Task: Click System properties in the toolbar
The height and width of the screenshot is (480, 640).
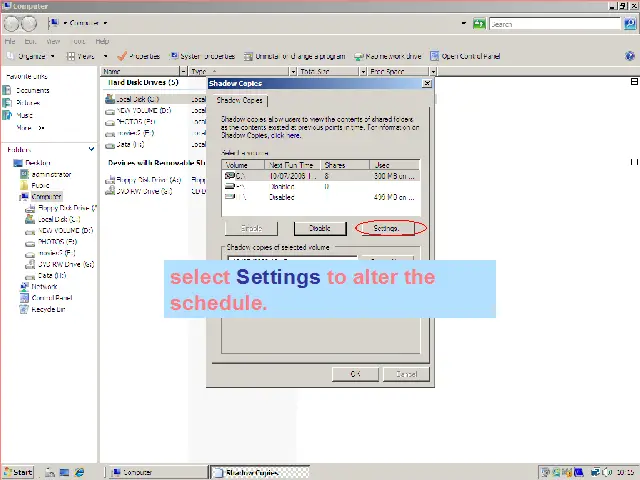Action: [203, 56]
